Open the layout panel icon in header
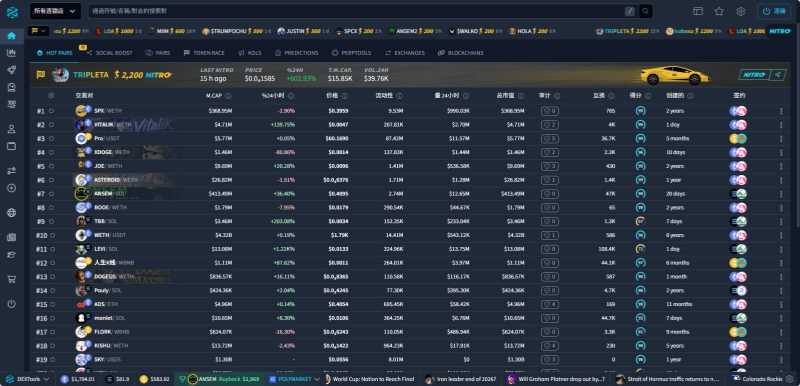The height and width of the screenshot is (386, 800). coord(697,11)
